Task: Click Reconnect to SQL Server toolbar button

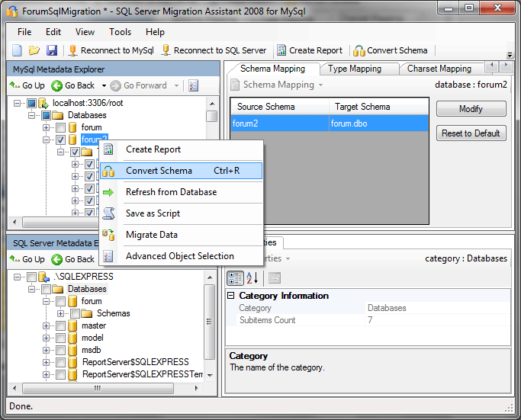Action: (x=214, y=50)
